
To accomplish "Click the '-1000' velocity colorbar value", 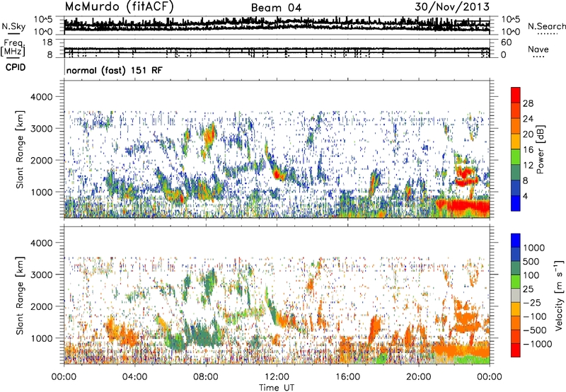I will tap(538, 344).
